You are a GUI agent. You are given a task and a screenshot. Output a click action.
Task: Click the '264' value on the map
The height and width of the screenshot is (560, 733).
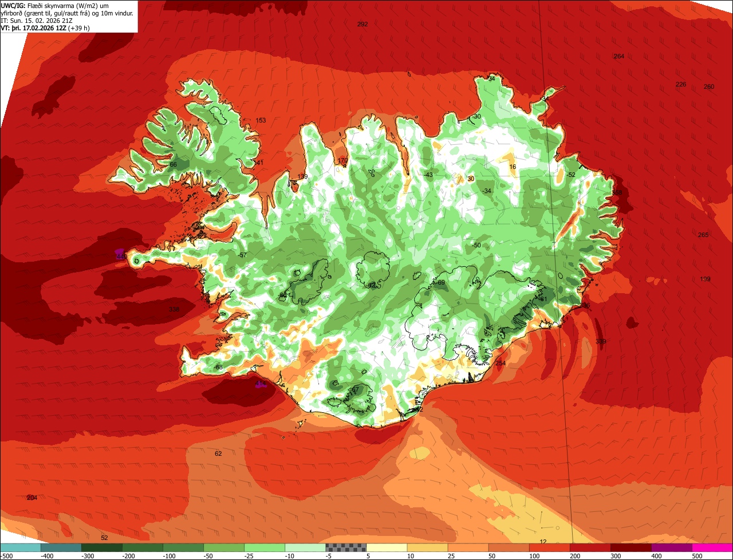point(618,56)
